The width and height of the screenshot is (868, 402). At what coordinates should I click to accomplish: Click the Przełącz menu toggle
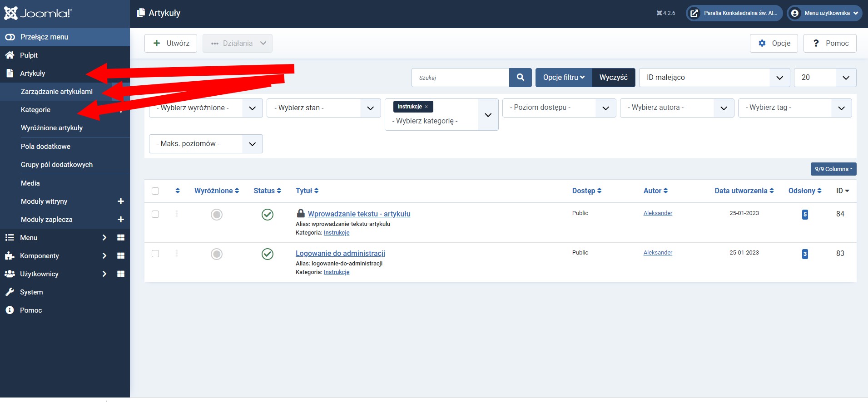point(65,37)
